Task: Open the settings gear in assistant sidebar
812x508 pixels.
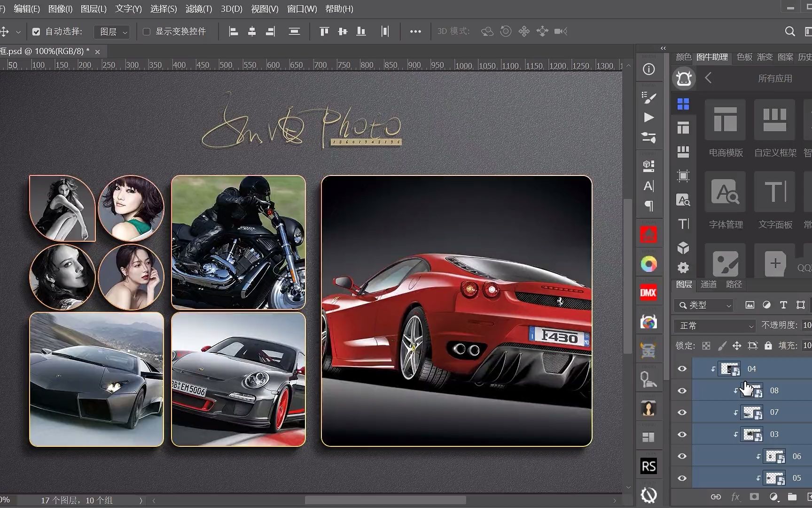Action: (683, 268)
